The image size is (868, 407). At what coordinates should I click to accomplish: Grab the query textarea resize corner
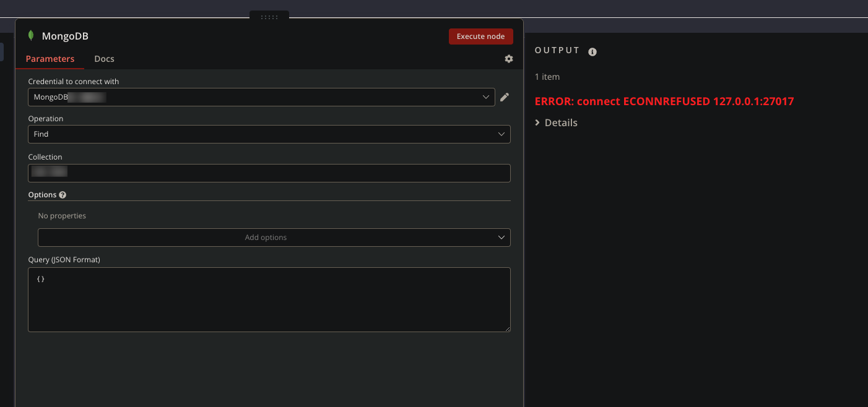[x=507, y=328]
